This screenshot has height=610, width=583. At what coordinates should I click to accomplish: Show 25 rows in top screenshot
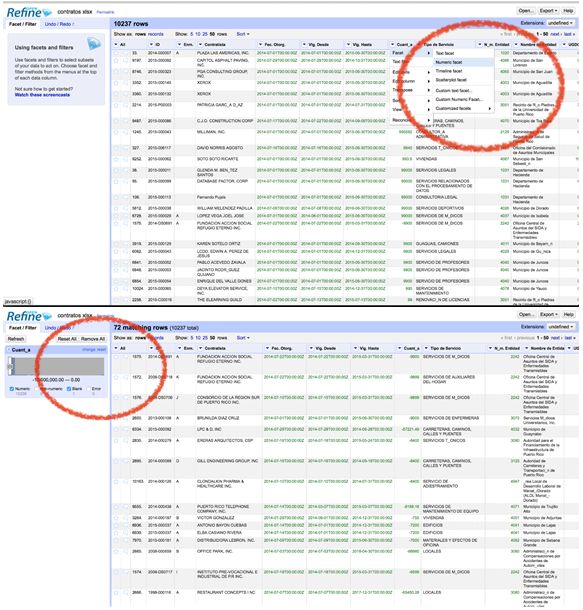(x=205, y=34)
